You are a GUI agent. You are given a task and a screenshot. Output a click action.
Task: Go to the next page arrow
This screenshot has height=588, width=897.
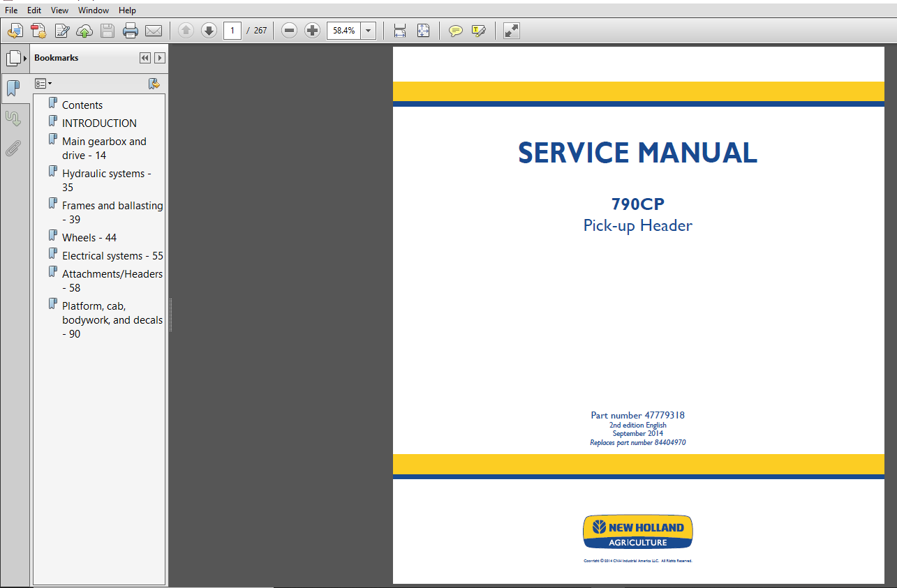click(209, 31)
